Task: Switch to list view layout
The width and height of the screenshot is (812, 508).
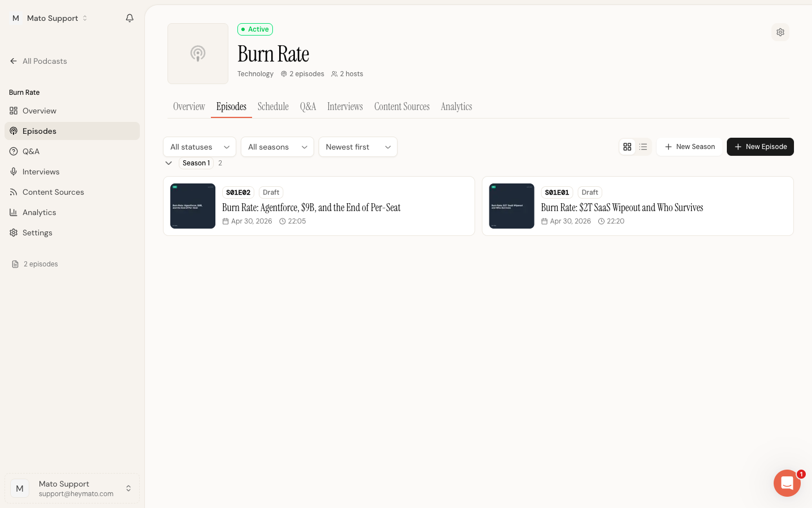Action: point(643,147)
